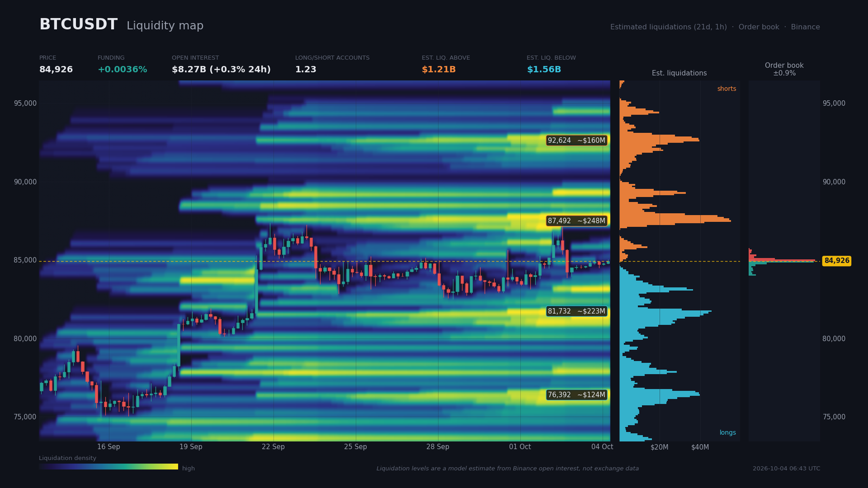The width and height of the screenshot is (868, 488).
Task: Click the yellow 84,926 current price tag
Action: (x=837, y=261)
